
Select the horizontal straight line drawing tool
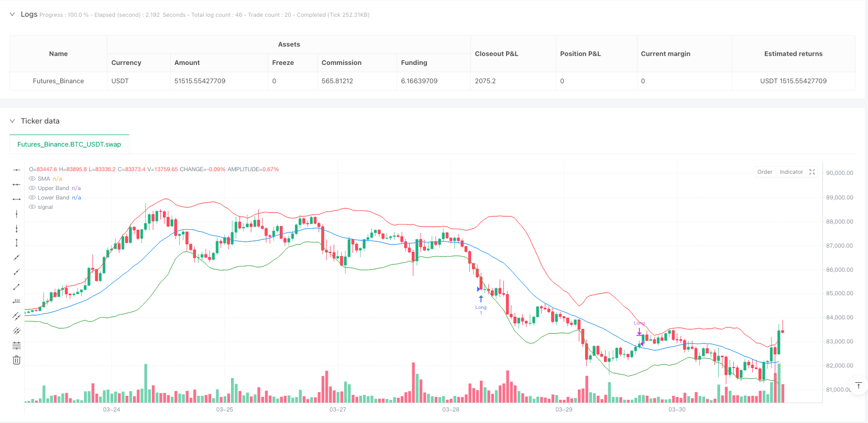[x=17, y=170]
